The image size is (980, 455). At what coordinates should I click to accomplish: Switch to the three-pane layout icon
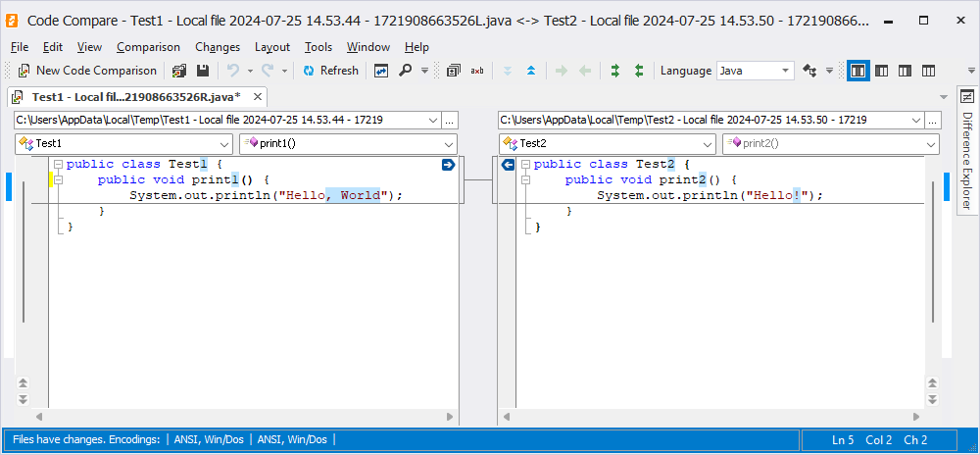(928, 71)
